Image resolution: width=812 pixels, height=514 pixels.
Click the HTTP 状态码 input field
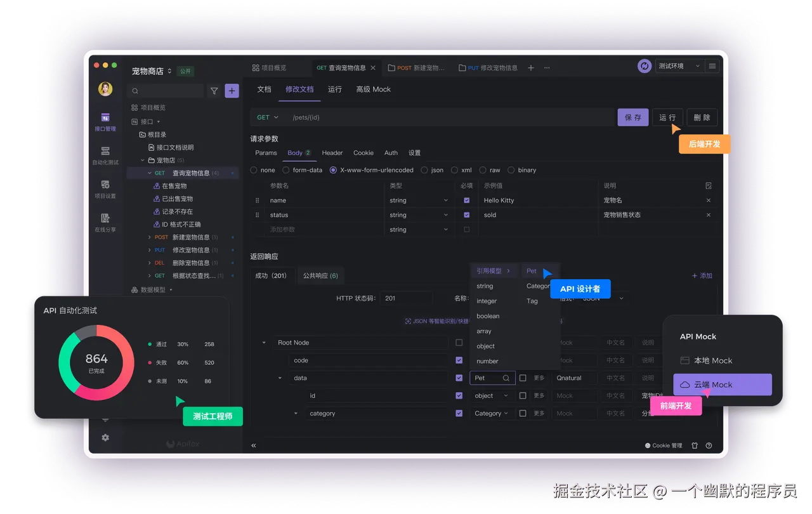pos(406,298)
